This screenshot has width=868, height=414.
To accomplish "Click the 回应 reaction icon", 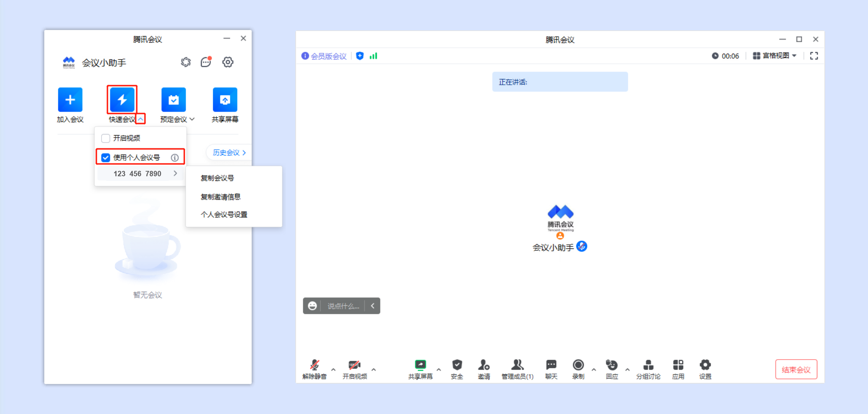I will click(612, 365).
